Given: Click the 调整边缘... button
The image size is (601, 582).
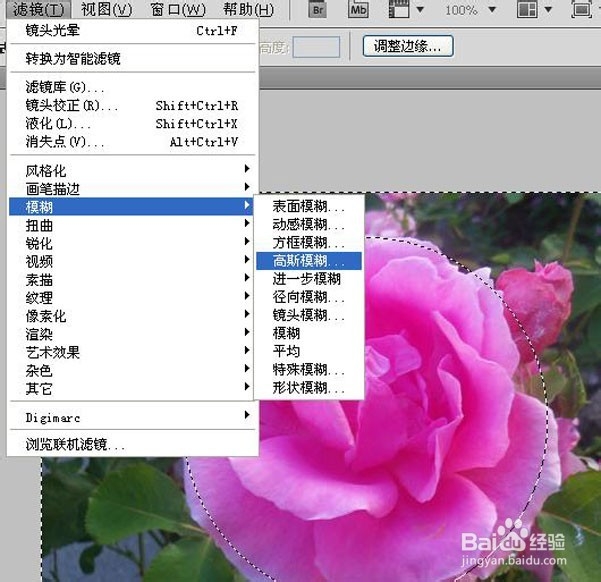Looking at the screenshot, I should [408, 46].
